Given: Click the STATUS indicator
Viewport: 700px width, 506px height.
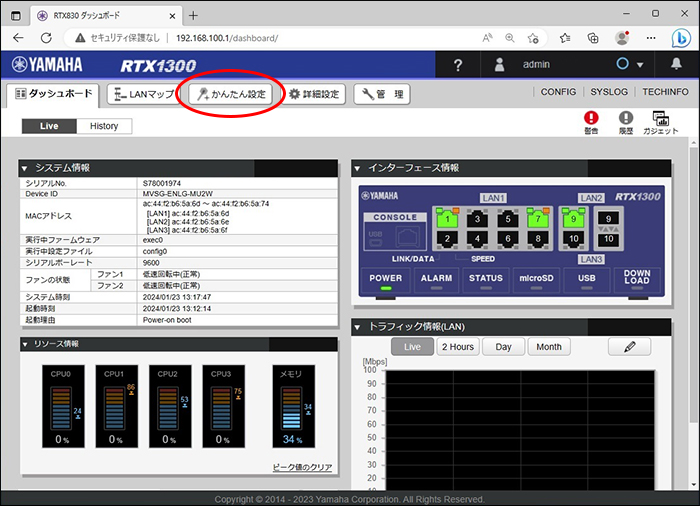Looking at the screenshot, I should [x=486, y=280].
